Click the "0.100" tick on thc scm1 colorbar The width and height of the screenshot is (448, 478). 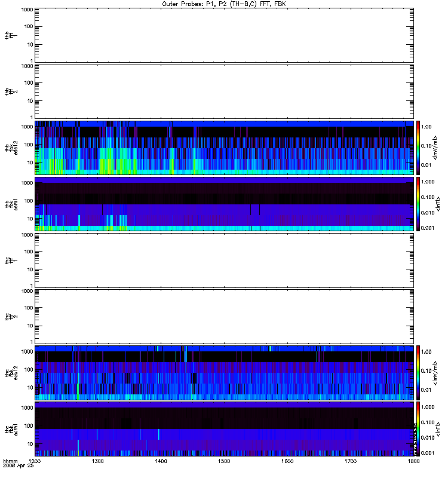coord(428,422)
